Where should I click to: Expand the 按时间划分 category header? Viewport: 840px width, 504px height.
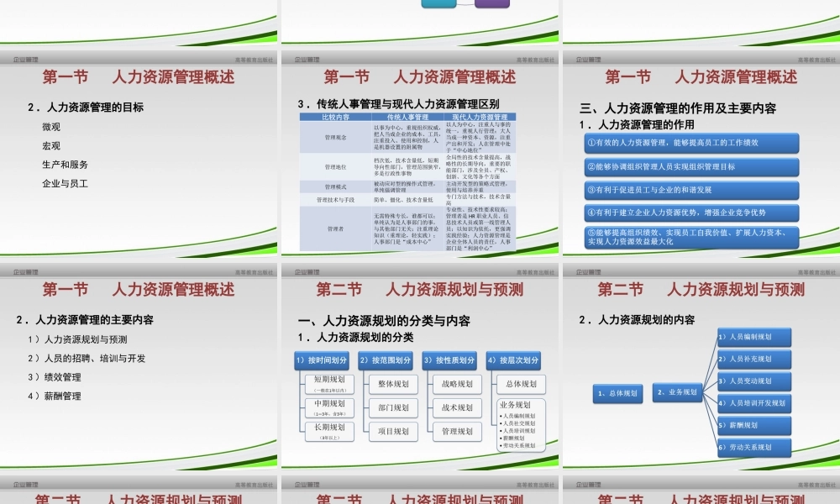(x=321, y=360)
